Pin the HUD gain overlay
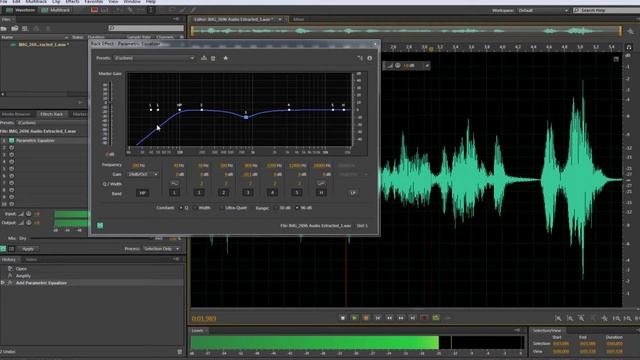Image resolution: width=640 pixels, height=360 pixels. coord(427,65)
